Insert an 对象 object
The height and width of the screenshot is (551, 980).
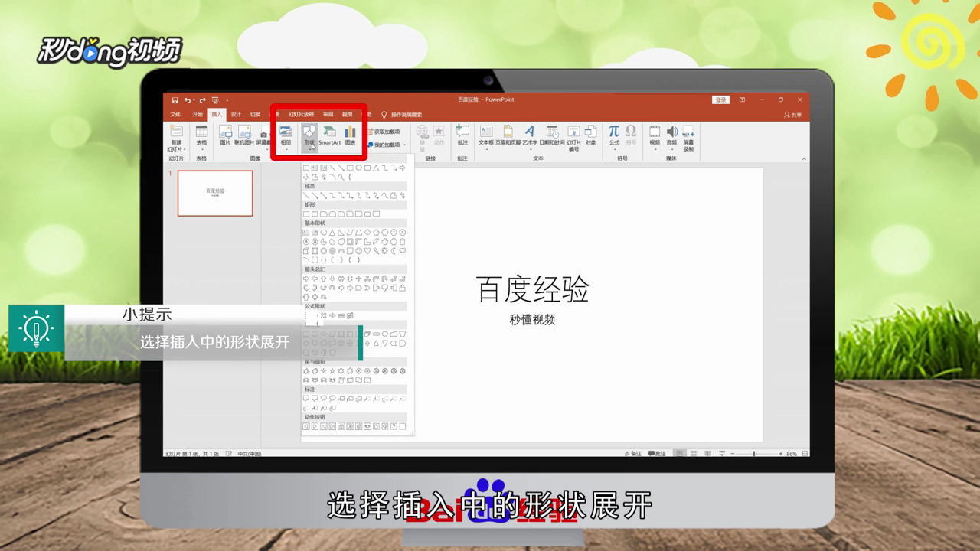click(x=590, y=135)
